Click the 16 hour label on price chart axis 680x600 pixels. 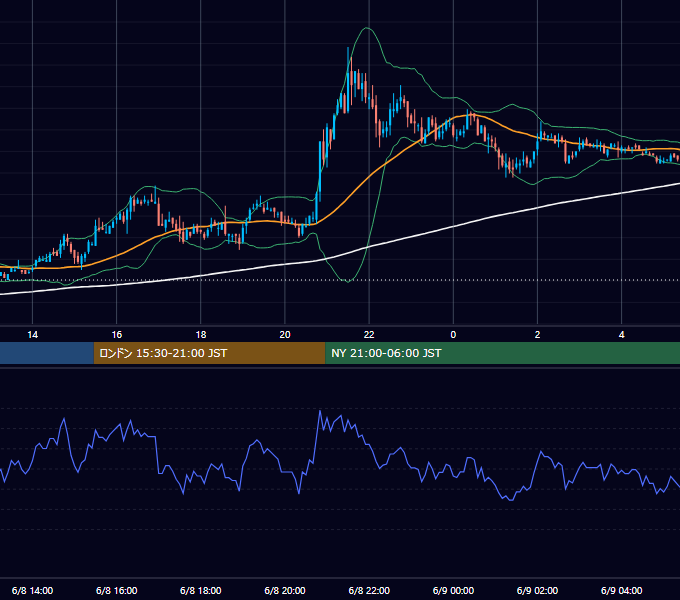(117, 335)
